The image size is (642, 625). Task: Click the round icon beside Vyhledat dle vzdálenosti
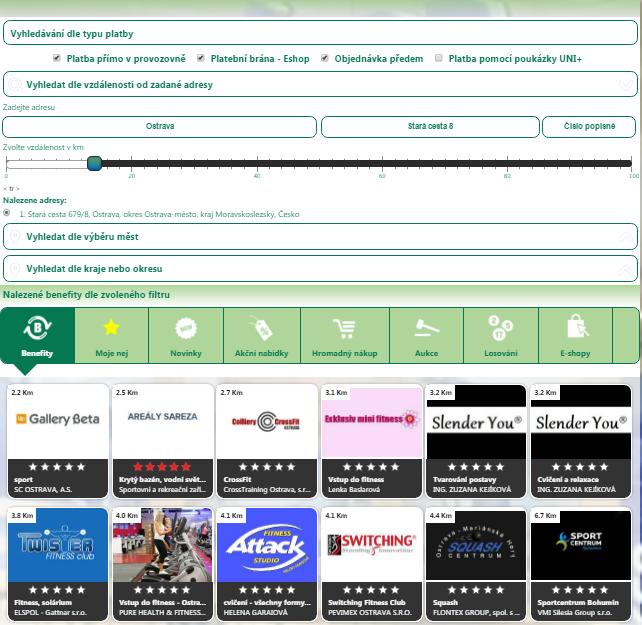tap(15, 84)
